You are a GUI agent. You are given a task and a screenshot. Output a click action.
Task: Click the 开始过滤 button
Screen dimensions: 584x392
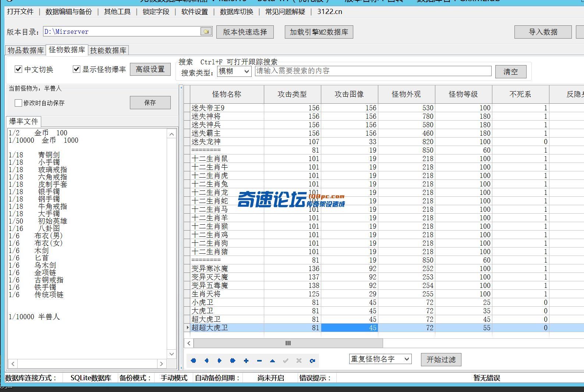441,359
